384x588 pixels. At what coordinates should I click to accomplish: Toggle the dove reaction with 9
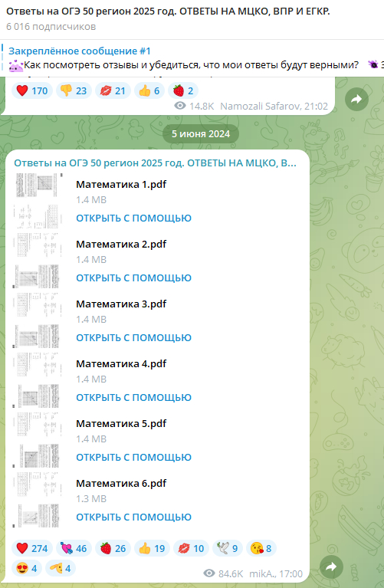click(228, 548)
